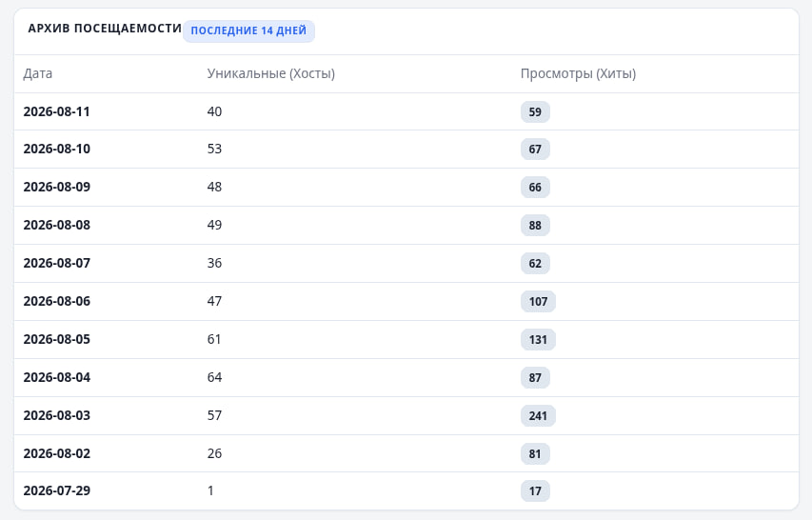
Task: Click hits badge 17 for 2026-07-29
Action: [535, 491]
